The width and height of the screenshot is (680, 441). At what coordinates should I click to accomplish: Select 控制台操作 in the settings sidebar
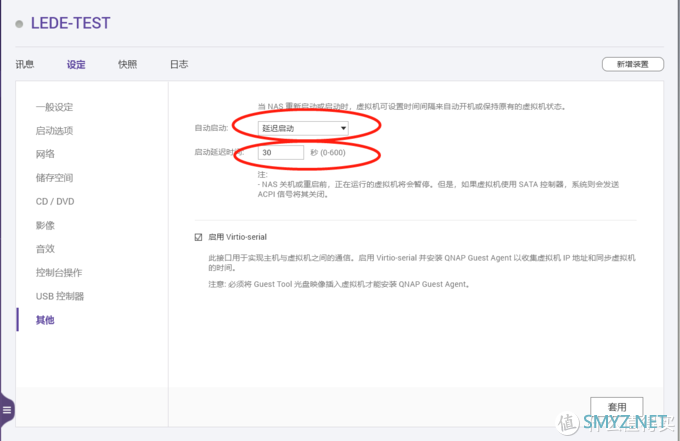point(59,273)
